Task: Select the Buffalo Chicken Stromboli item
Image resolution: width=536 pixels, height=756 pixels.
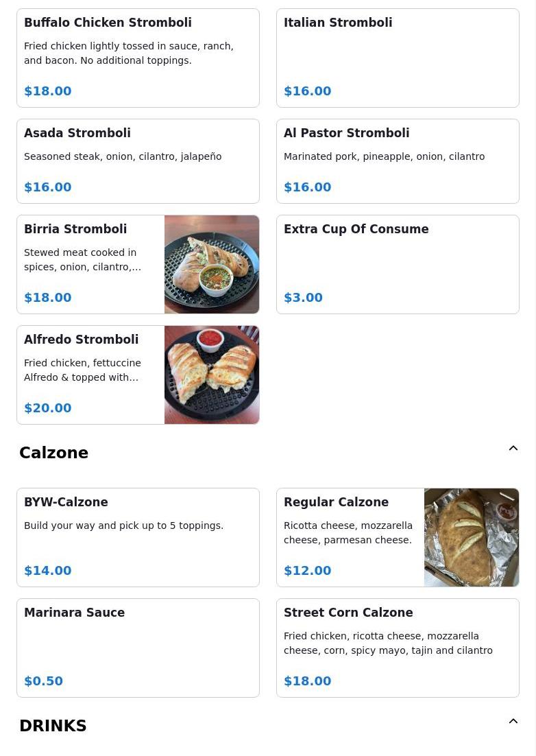Action: (138, 58)
